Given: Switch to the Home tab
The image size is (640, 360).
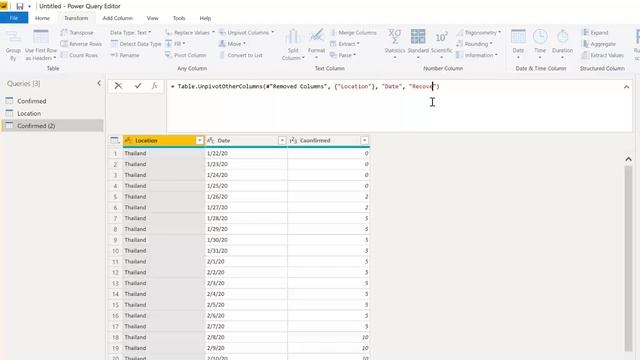Looking at the screenshot, I should coord(42,18).
